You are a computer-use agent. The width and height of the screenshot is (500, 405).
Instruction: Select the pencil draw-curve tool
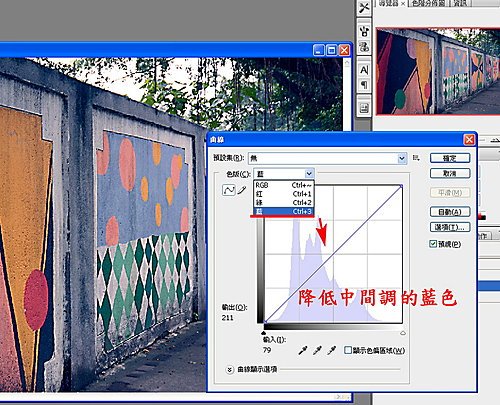242,190
